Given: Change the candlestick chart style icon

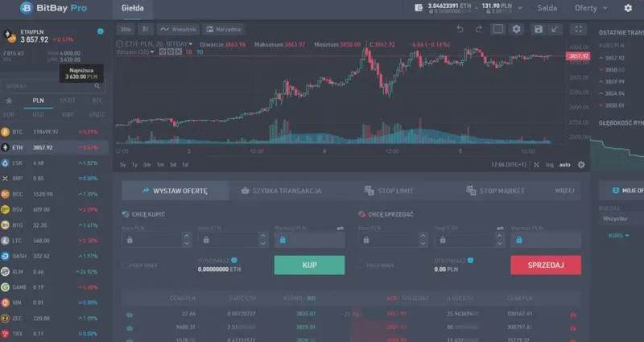Looking at the screenshot, I should (x=145, y=29).
